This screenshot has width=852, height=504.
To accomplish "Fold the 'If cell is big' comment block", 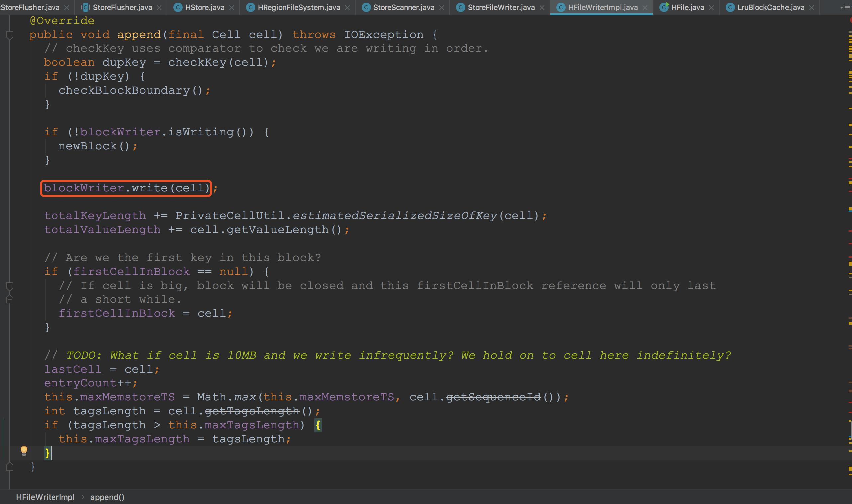I will pyautogui.click(x=10, y=286).
